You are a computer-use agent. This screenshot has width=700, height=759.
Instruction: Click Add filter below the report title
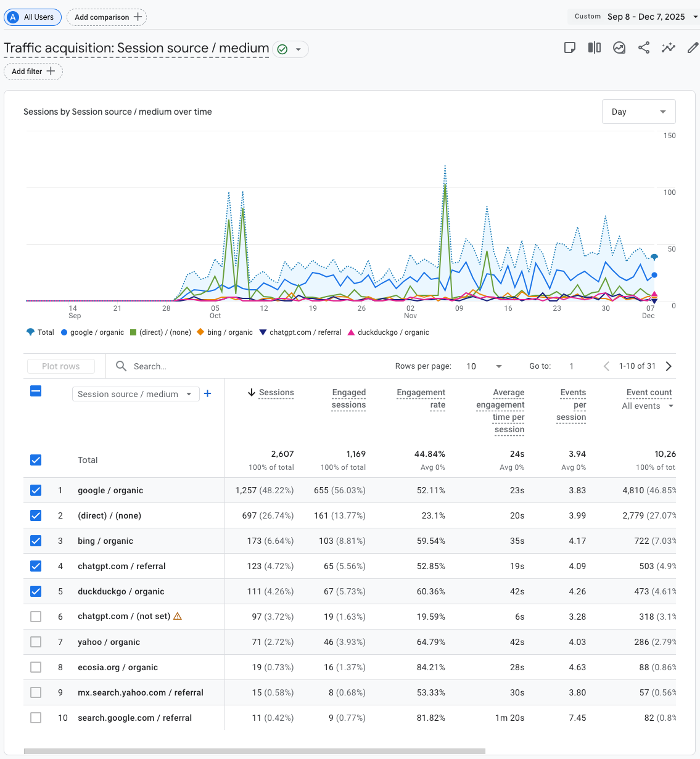pyautogui.click(x=33, y=72)
